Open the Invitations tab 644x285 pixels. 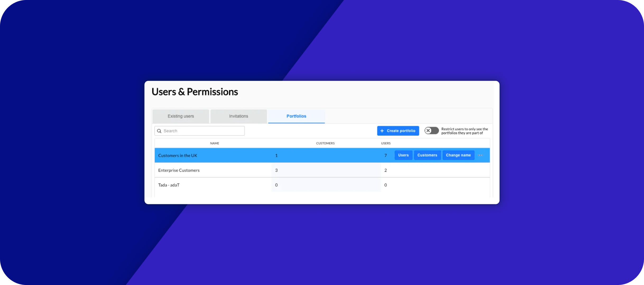238,116
